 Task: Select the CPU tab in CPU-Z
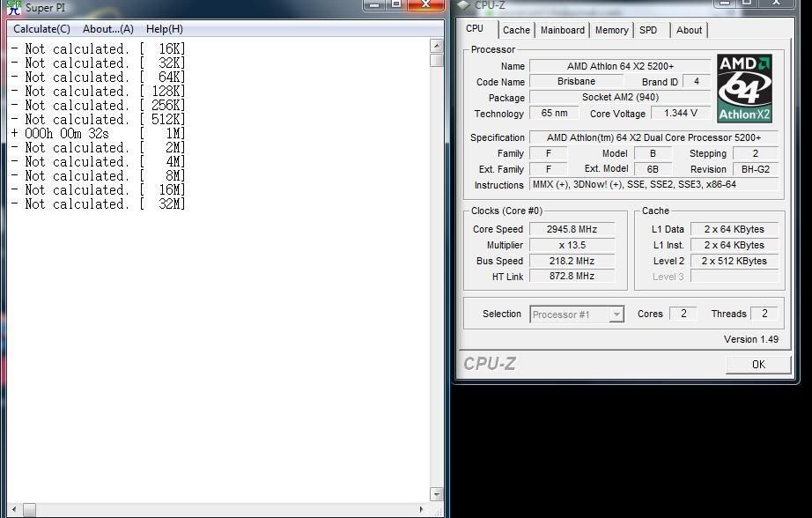point(475,28)
